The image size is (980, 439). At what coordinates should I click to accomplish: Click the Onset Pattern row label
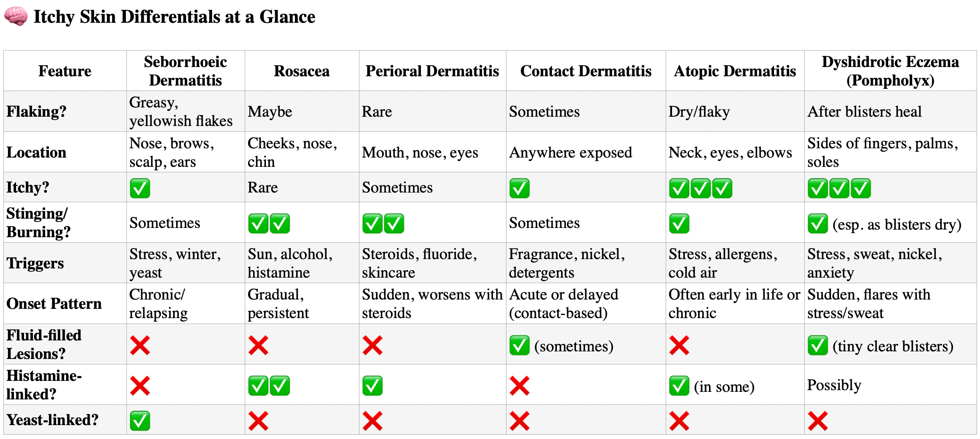[x=54, y=303]
